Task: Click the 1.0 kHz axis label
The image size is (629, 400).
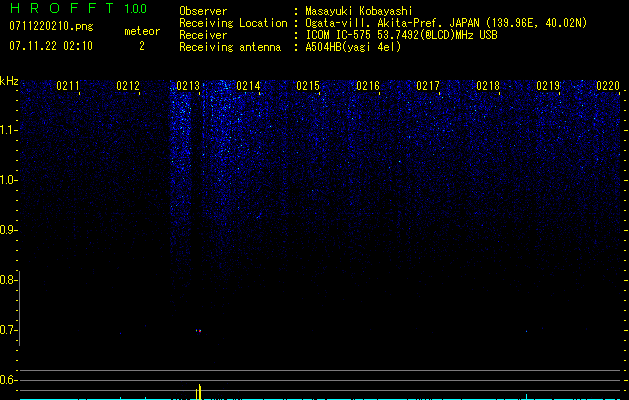Action: pyautogui.click(x=7, y=180)
